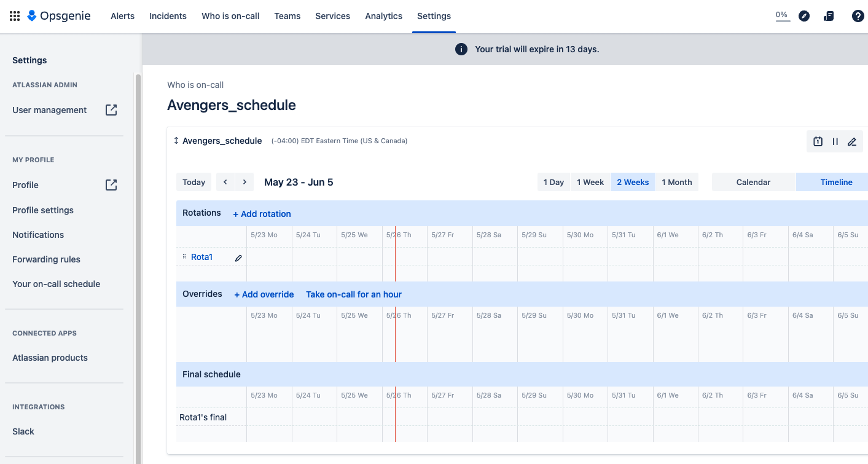The width and height of the screenshot is (868, 464).
Task: Click Take on-call for an hour
Action: pyautogui.click(x=353, y=294)
